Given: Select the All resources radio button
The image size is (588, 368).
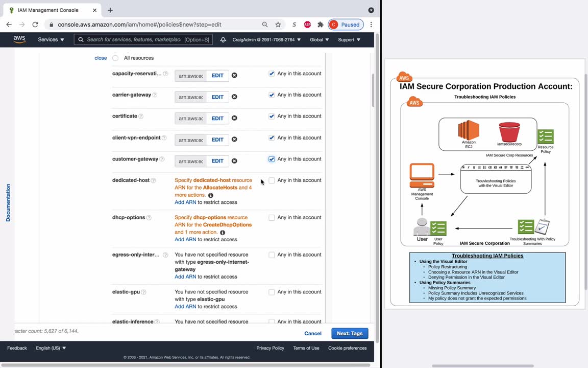Looking at the screenshot, I should coord(115,58).
